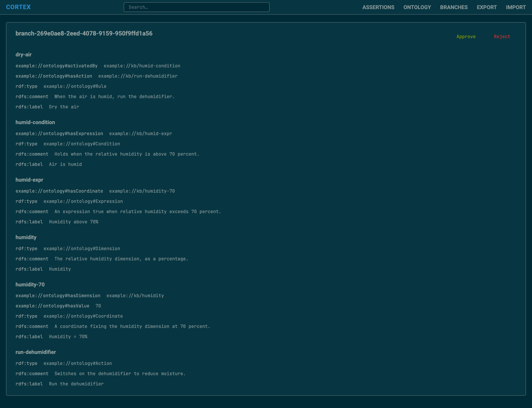The image size is (532, 408).
Task: Click the example://ontology#hasDimension predicate
Action: coord(58,295)
